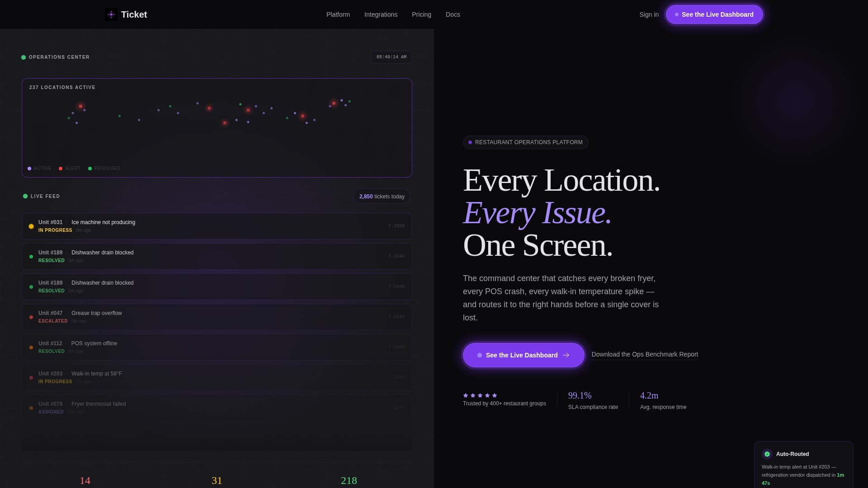Click the red status dot for Unit #047

(31, 317)
